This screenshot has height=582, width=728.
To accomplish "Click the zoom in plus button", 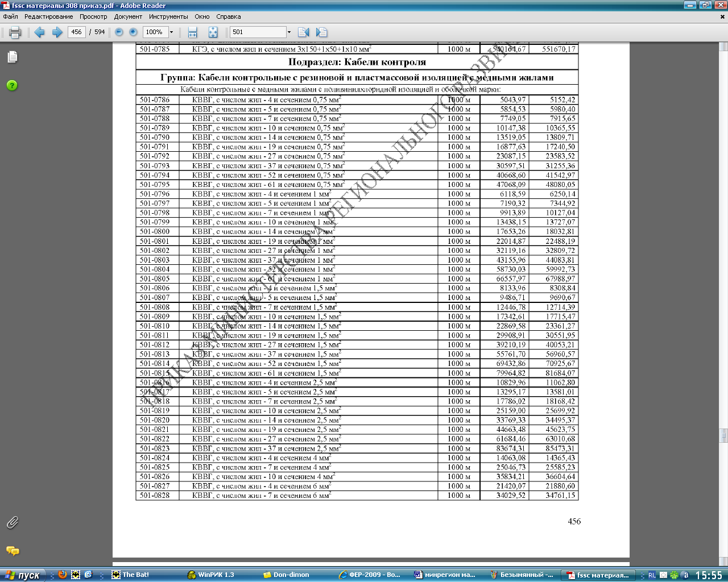I will 133,32.
